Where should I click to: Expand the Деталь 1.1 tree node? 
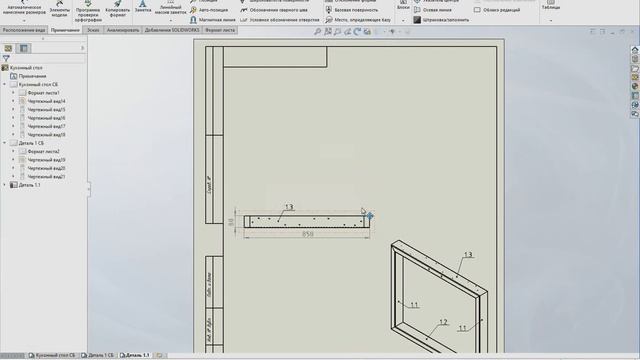tap(4, 185)
